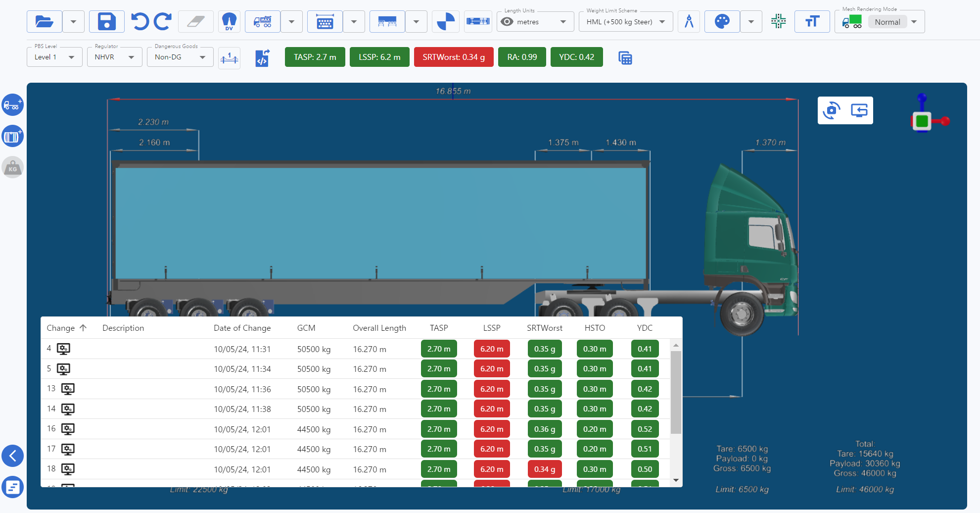
Task: Click the 1.430 m dimension label
Action: tap(621, 142)
